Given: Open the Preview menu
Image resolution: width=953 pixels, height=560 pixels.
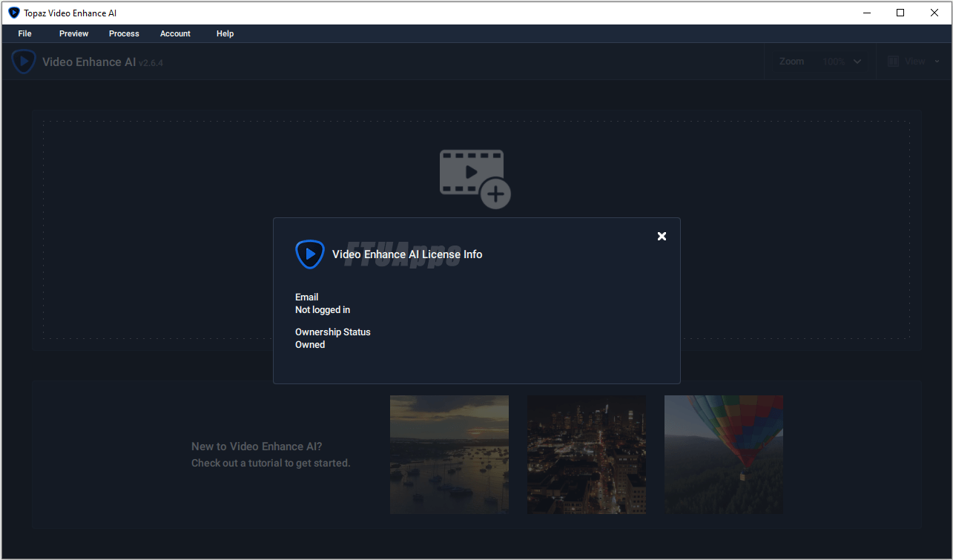Looking at the screenshot, I should (x=73, y=33).
